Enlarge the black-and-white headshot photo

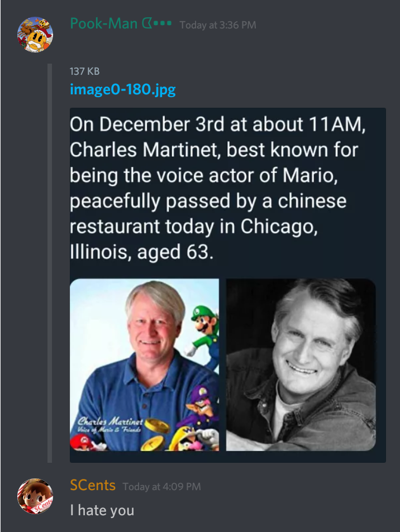coord(301,365)
